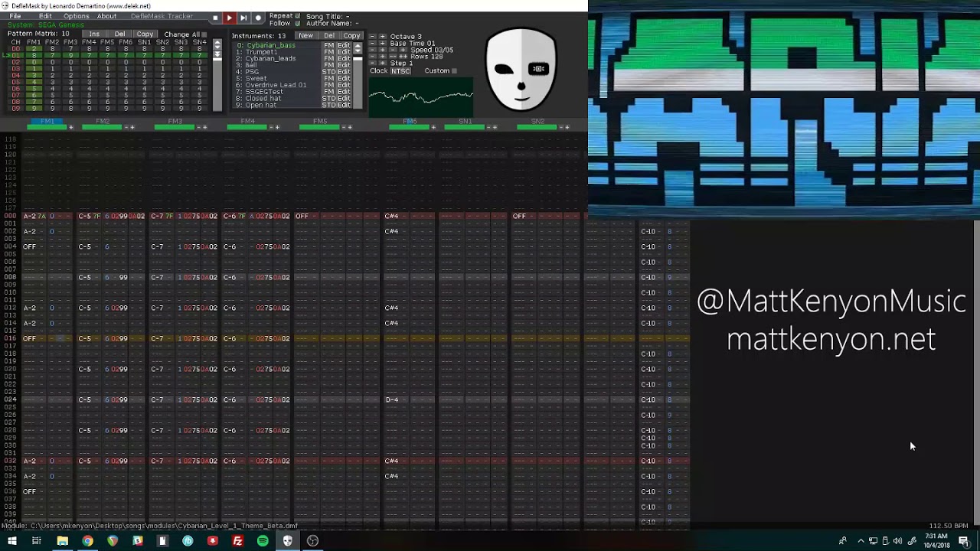
Task: Increase Octave with plus button
Action: 383,36
